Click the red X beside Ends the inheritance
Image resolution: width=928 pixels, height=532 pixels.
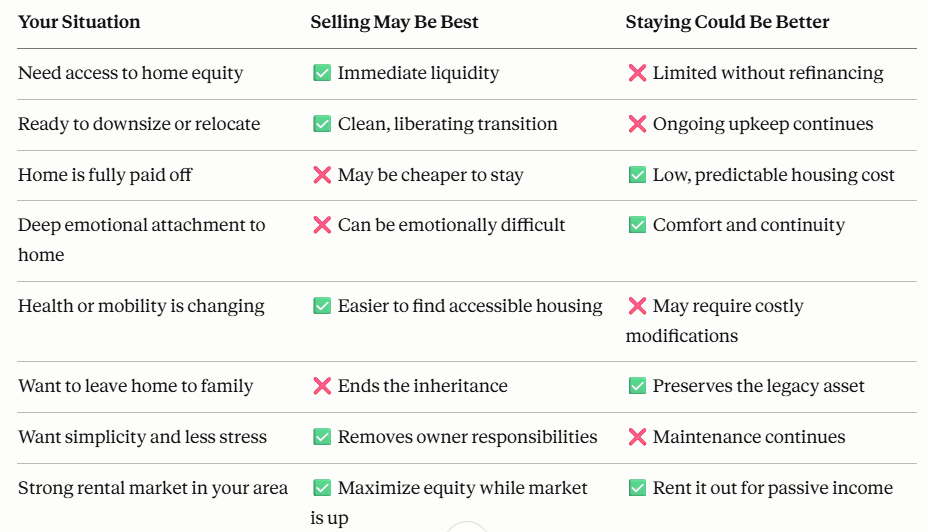point(322,386)
